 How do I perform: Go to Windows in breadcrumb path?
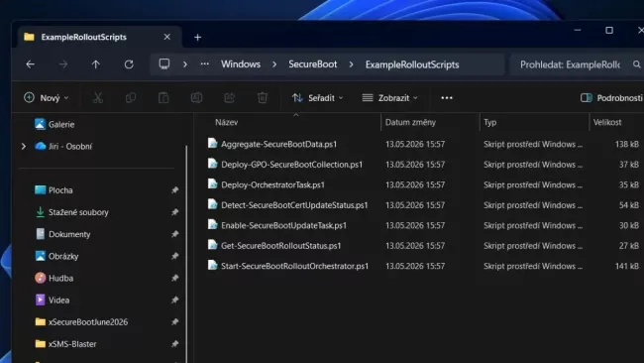point(241,64)
